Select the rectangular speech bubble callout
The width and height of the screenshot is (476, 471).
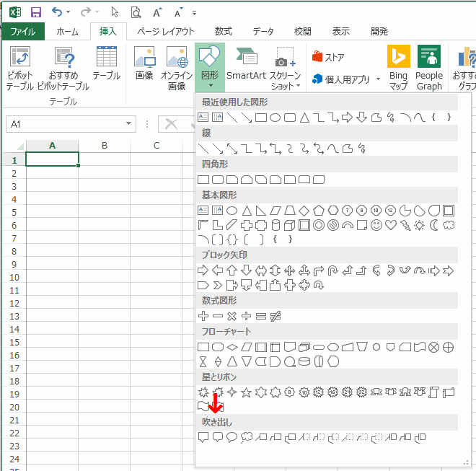pos(203,437)
